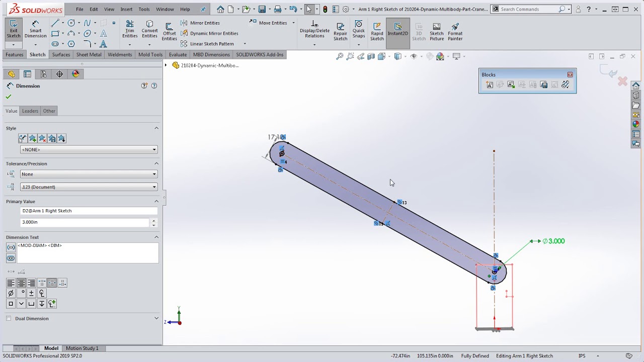This screenshot has height=362, width=644.
Task: Select the Smart Dimension tool
Action: click(x=35, y=30)
